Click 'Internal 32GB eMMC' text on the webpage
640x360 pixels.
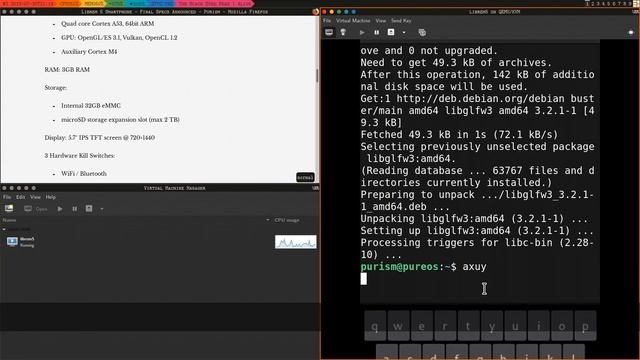[x=91, y=106]
